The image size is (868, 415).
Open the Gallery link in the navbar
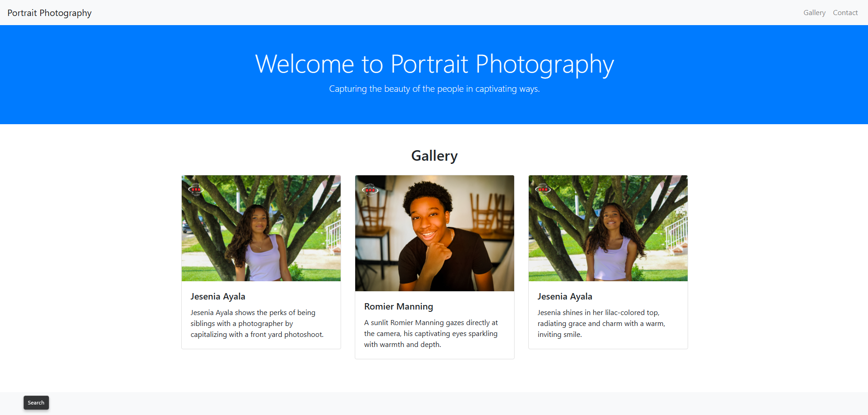tap(814, 13)
